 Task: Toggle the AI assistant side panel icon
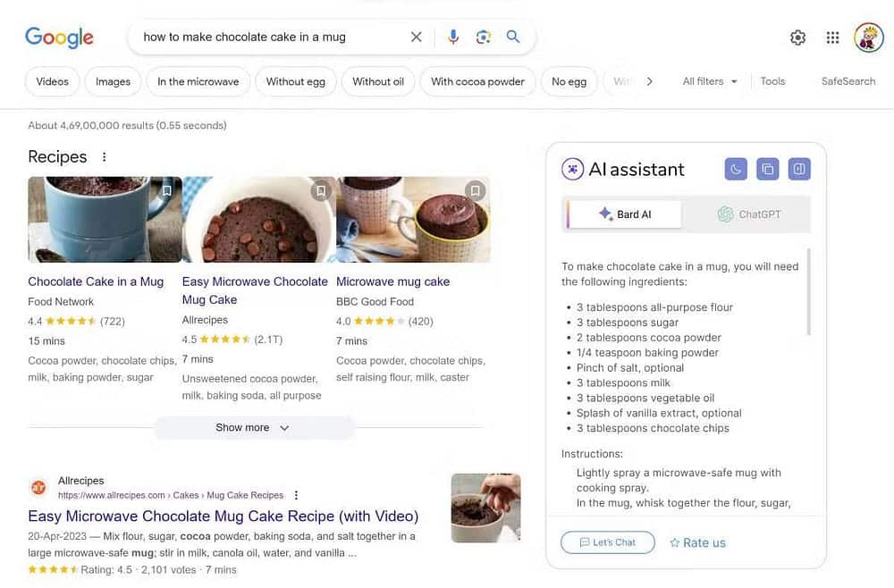[799, 169]
